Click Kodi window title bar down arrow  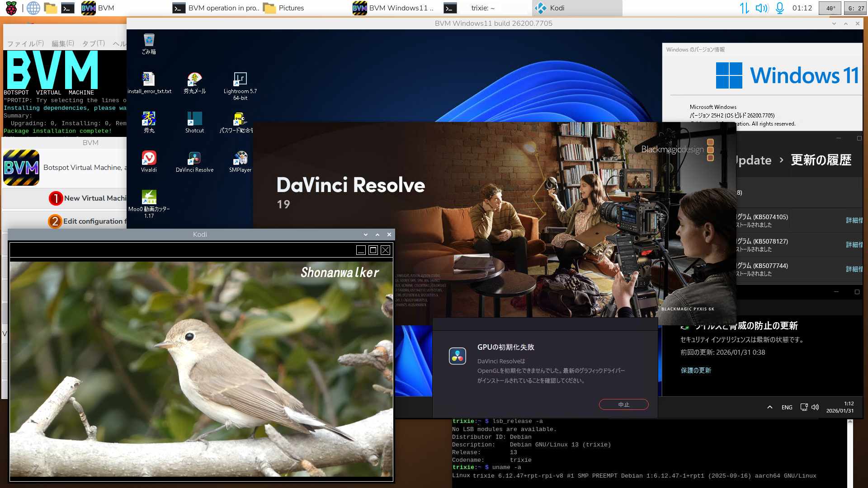[x=366, y=235]
